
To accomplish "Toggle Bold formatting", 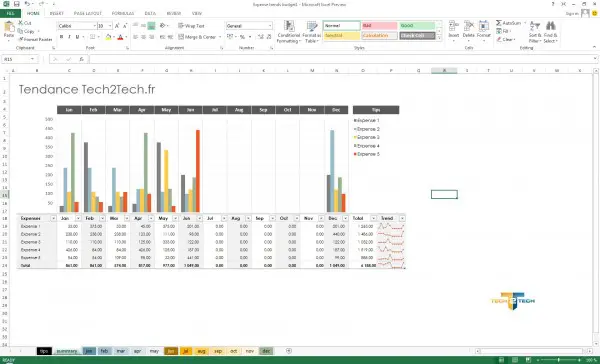I will (x=61, y=37).
